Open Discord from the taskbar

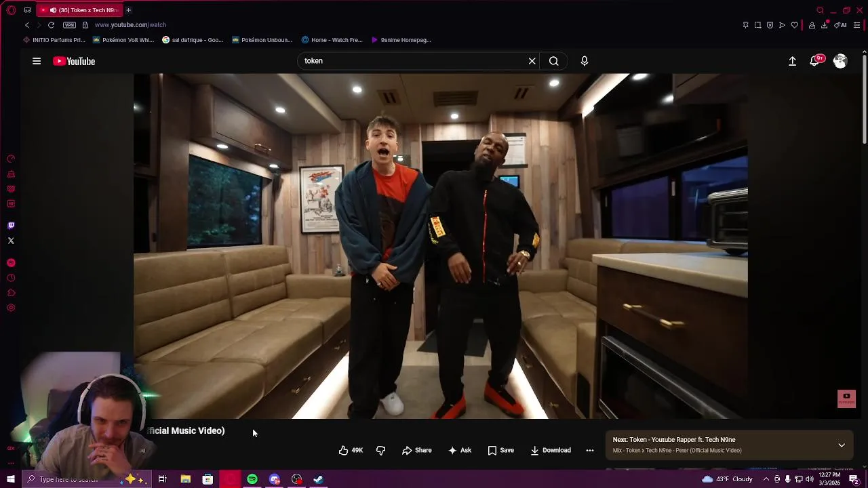pos(275,479)
